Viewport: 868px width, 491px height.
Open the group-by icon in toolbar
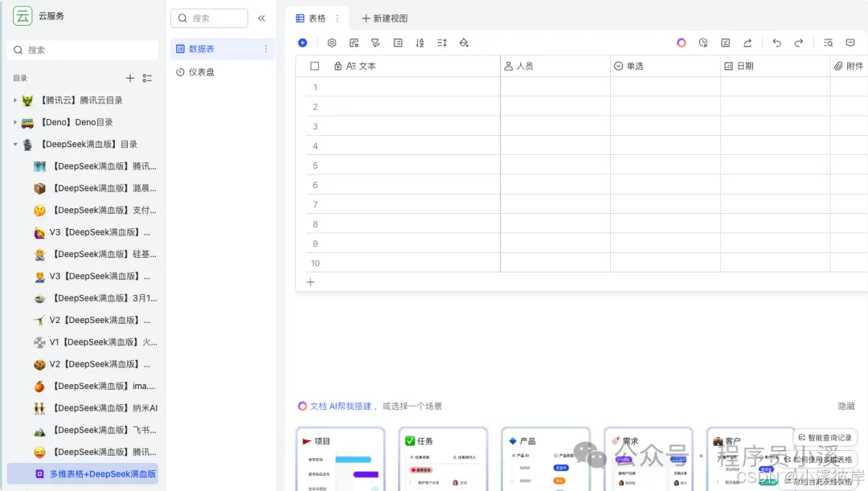[x=398, y=43]
